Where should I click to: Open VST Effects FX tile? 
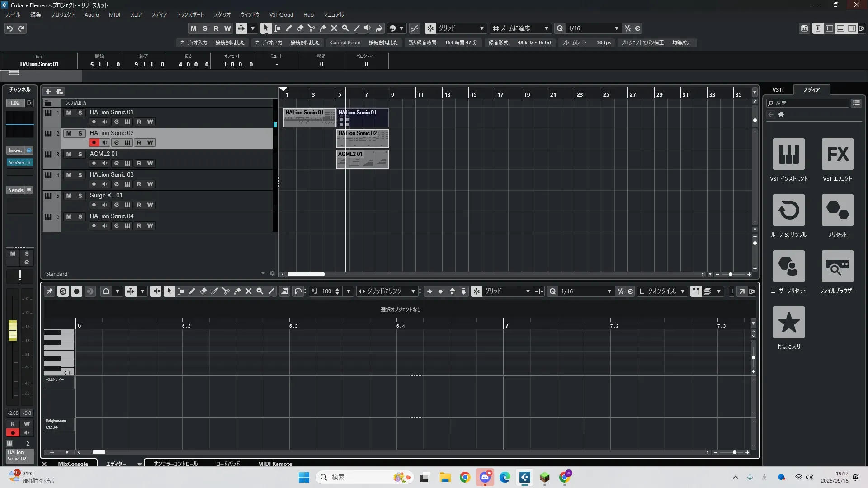tap(837, 154)
